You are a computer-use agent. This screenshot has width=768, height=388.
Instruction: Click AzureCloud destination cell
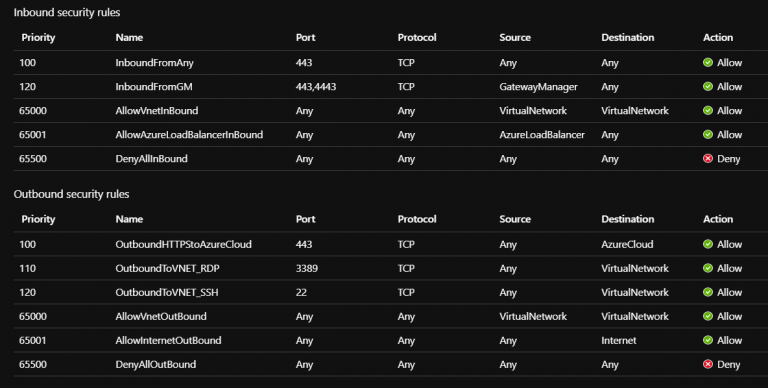point(627,244)
